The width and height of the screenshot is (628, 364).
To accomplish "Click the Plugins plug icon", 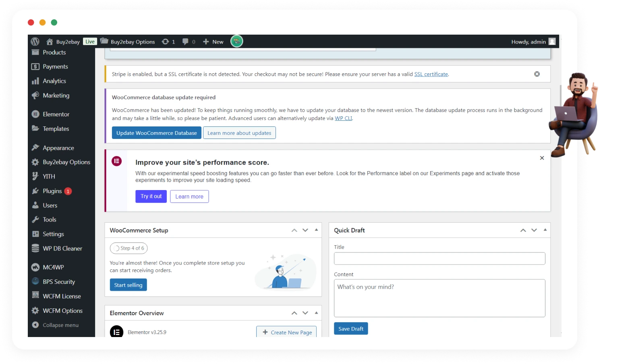I will click(x=35, y=191).
